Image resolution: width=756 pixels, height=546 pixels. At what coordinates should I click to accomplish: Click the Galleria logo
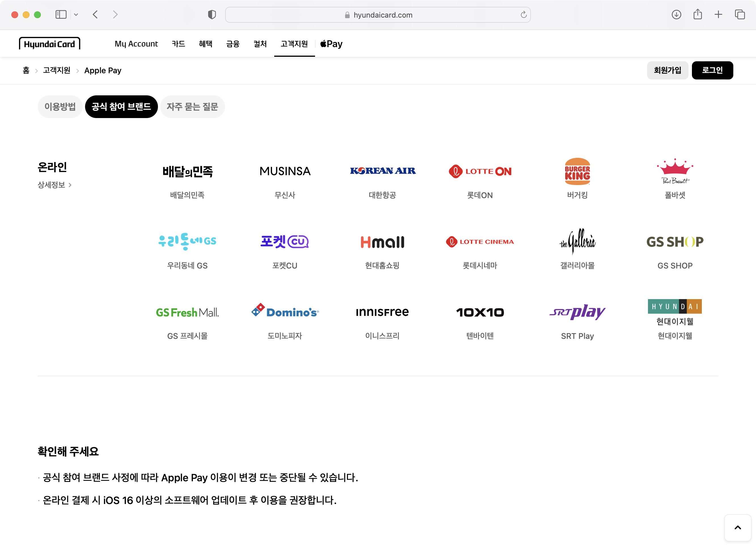pyautogui.click(x=577, y=241)
